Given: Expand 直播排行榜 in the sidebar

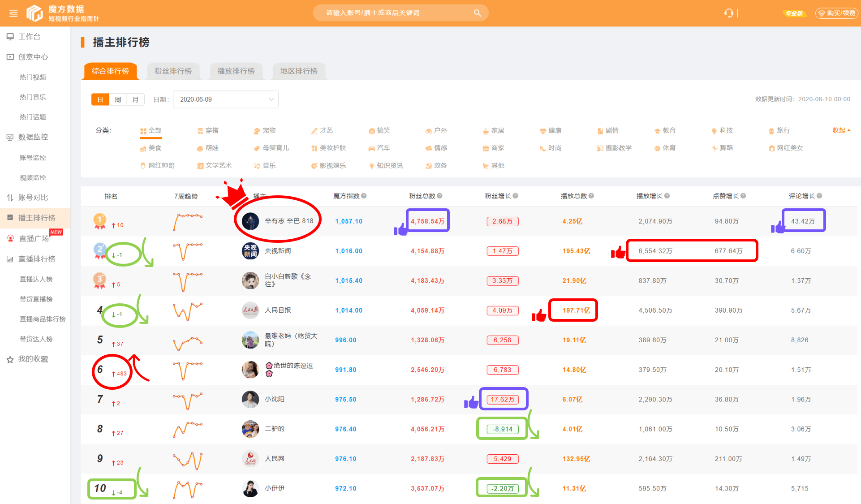Looking at the screenshot, I should click(36, 259).
